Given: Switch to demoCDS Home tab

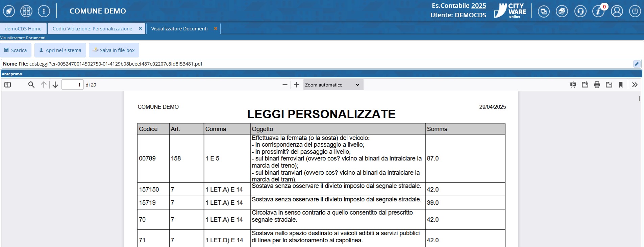Looking at the screenshot, I should [23, 29].
